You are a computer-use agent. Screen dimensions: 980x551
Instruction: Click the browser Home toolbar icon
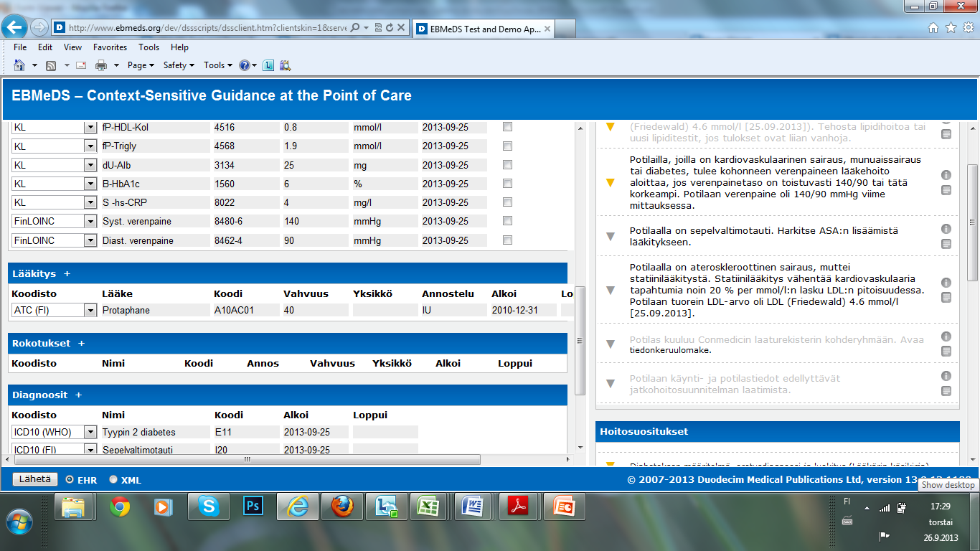coord(19,65)
